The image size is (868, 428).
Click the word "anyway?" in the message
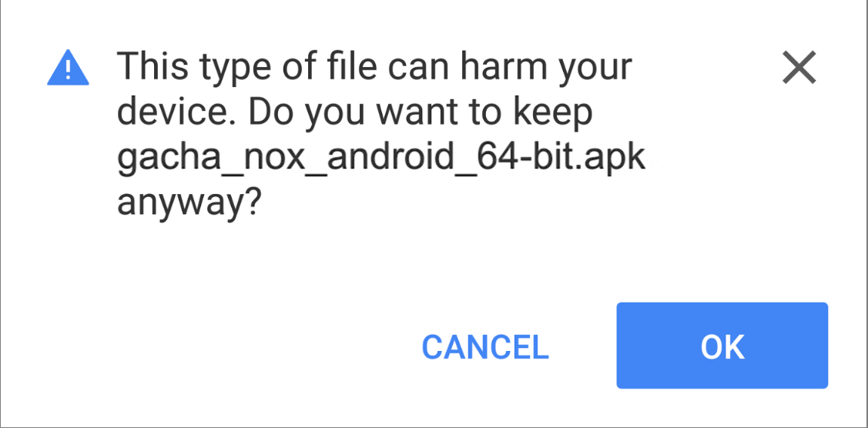(188, 205)
